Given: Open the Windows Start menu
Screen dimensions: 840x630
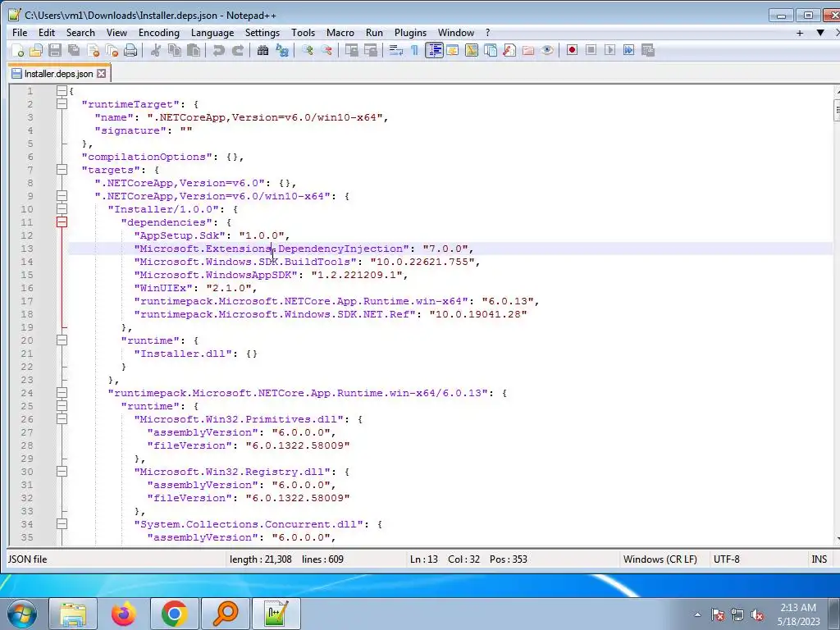Looking at the screenshot, I should point(22,614).
